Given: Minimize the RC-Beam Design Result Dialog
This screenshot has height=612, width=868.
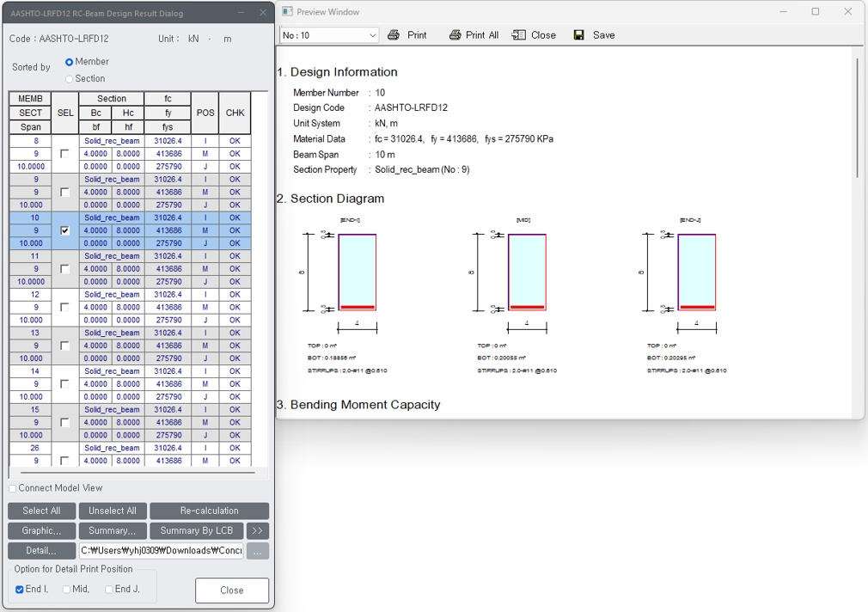Looking at the screenshot, I should 241,13.
